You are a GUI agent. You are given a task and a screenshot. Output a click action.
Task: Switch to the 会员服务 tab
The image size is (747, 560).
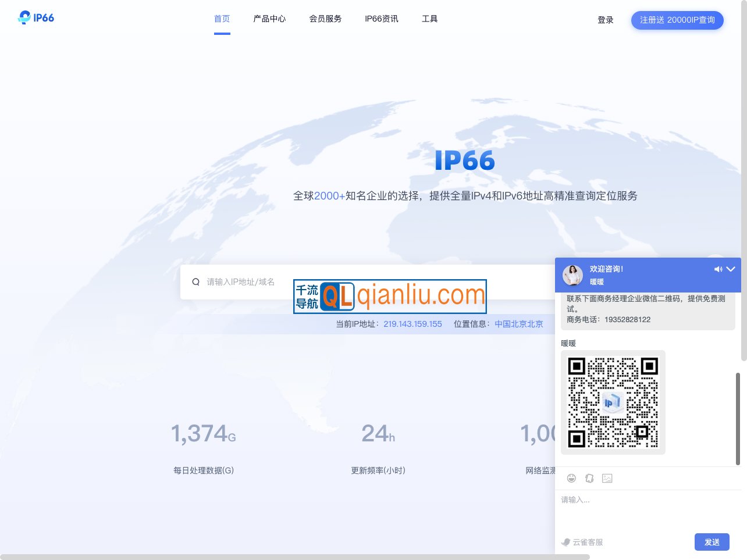click(x=325, y=19)
